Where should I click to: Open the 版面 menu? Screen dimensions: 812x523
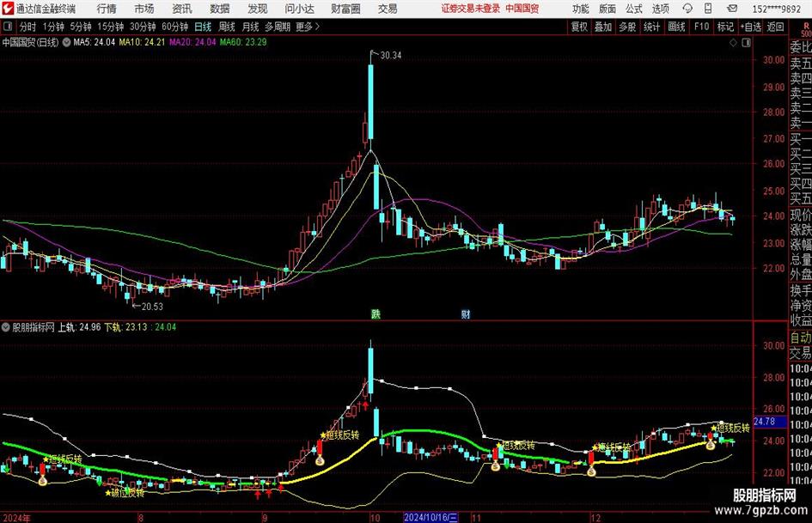(607, 9)
